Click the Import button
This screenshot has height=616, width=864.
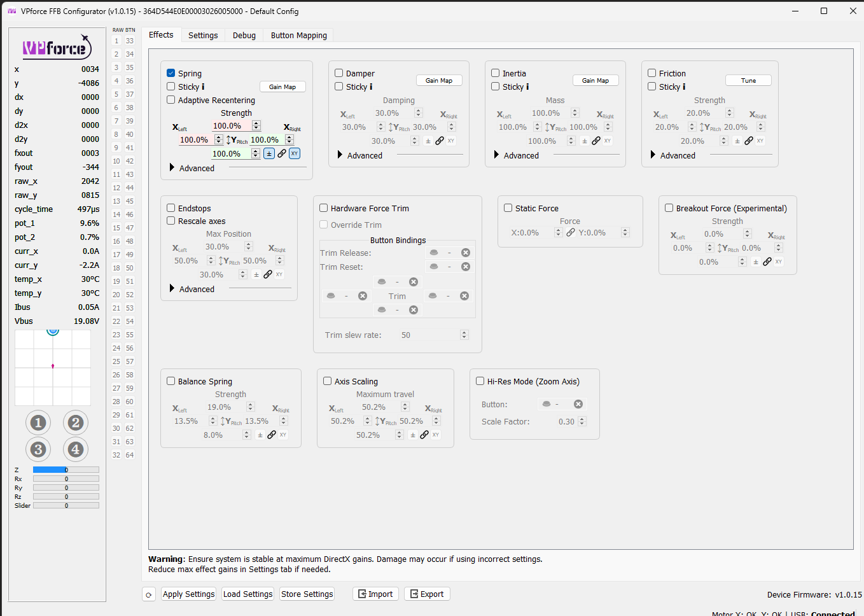click(x=375, y=594)
